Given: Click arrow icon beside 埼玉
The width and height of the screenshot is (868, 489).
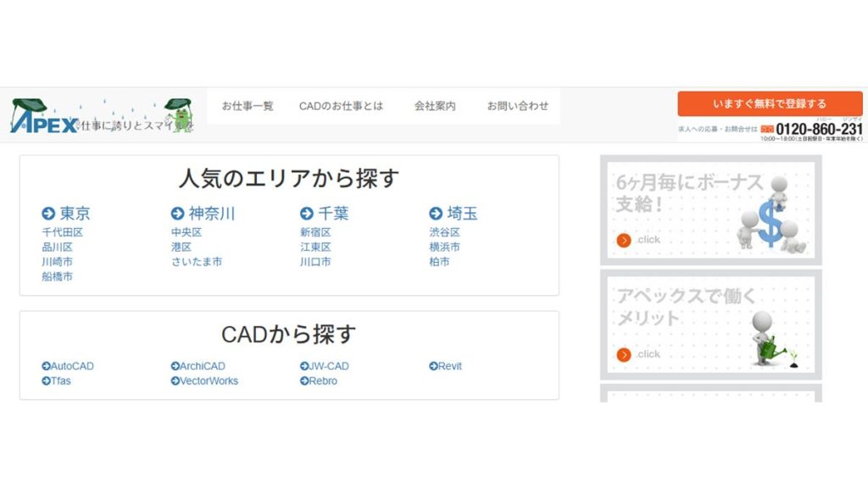Looking at the screenshot, I should click(436, 214).
